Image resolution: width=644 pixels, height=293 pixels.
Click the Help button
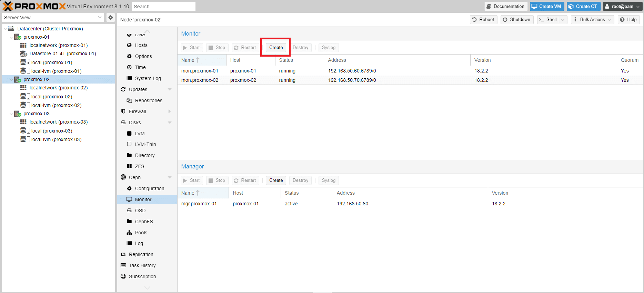pos(628,20)
